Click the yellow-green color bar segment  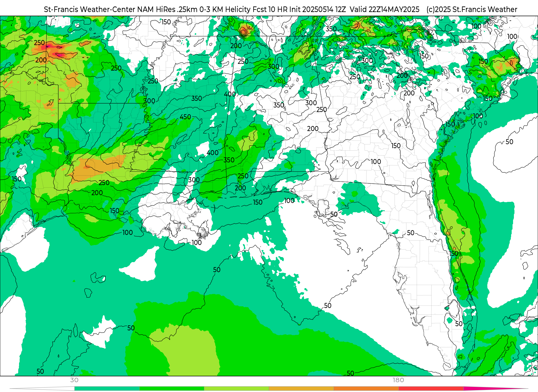(236, 389)
